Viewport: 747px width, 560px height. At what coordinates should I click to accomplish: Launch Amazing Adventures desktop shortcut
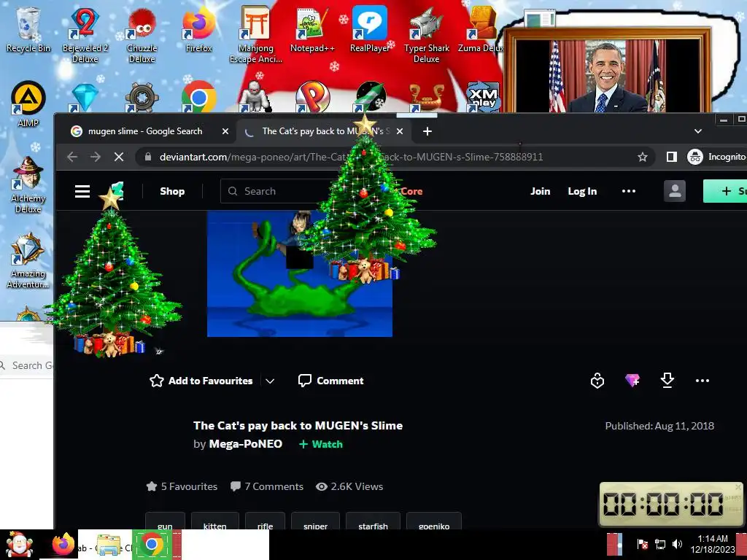tap(28, 260)
